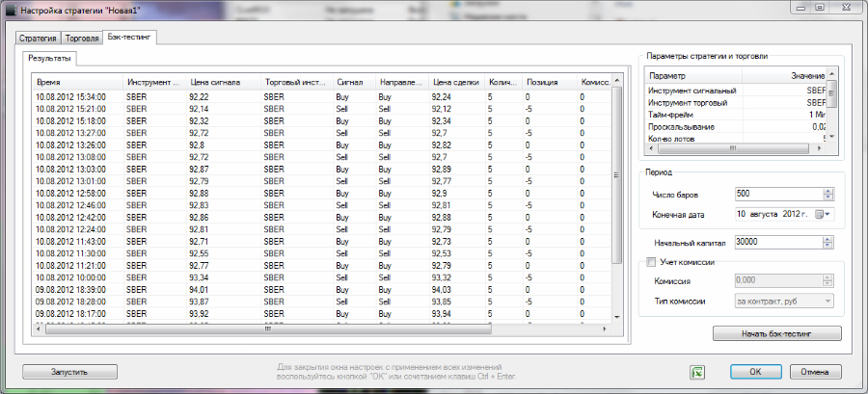868x394 pixels.
Task: Click the Тайм-фрейм parameter row
Action: point(736,115)
